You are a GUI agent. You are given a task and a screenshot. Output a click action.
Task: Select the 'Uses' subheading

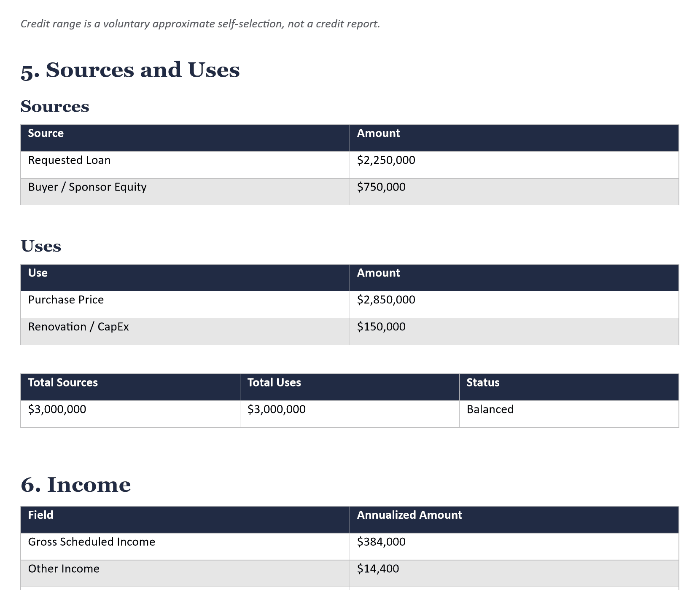click(41, 246)
